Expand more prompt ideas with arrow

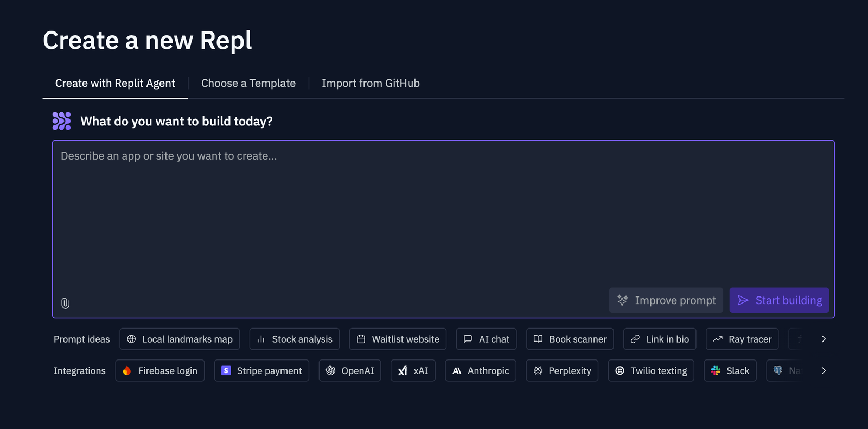point(824,339)
